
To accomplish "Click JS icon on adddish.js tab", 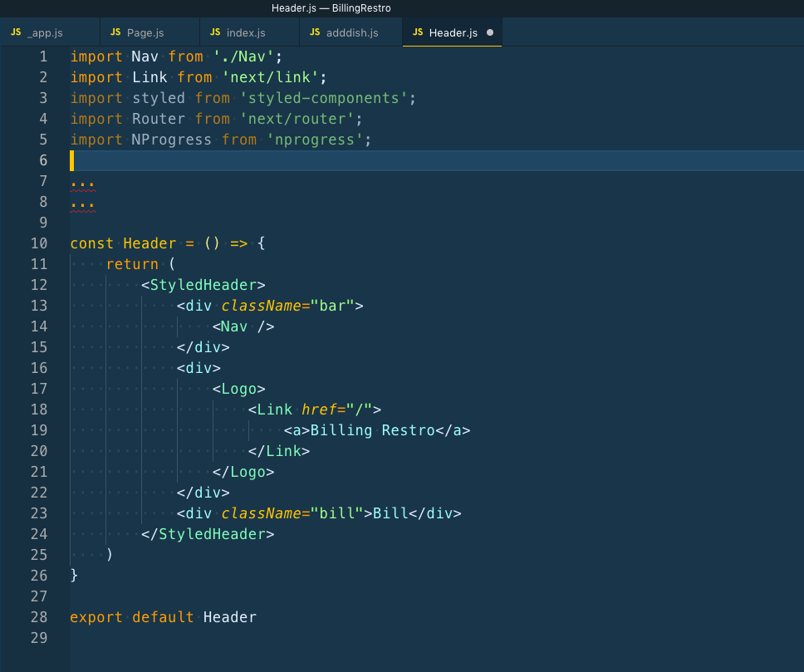I will (x=315, y=32).
